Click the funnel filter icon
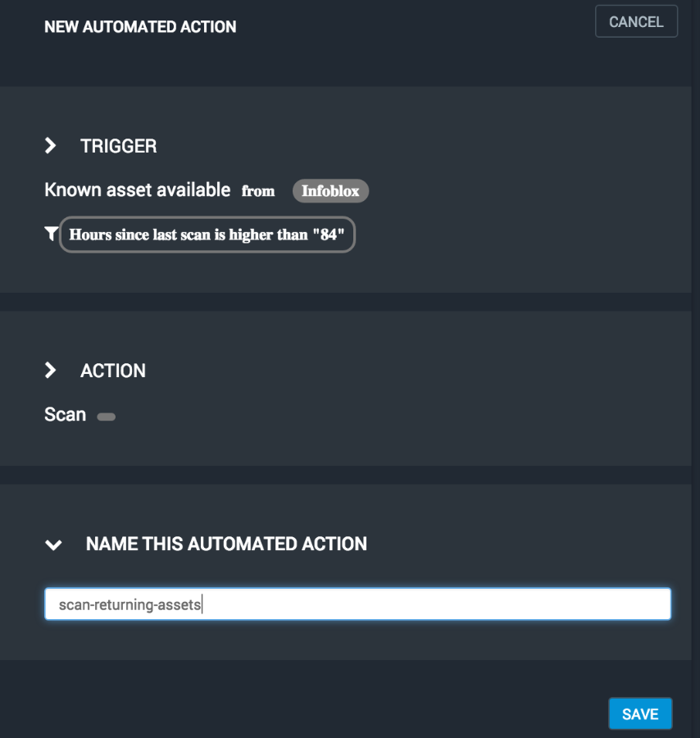 point(51,235)
